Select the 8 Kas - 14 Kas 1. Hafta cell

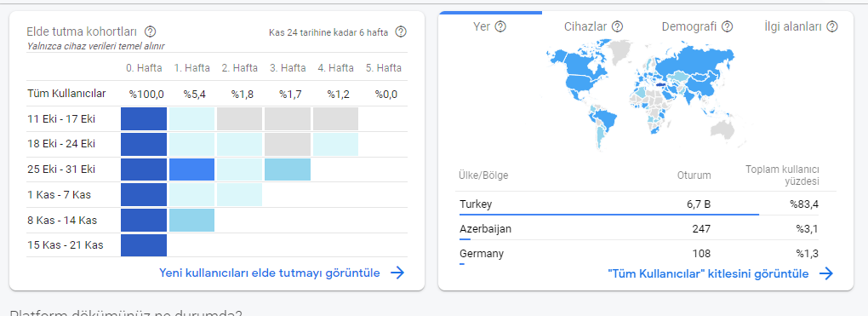[191, 220]
